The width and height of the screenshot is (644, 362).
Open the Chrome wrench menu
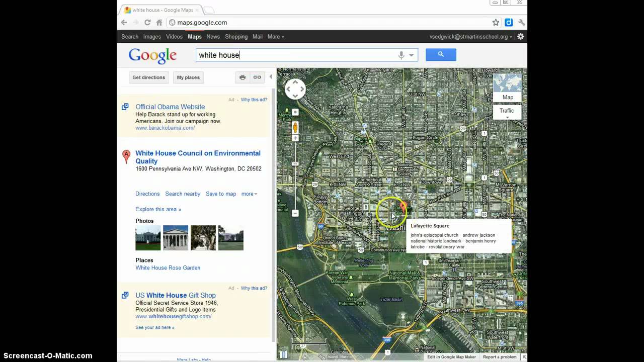click(x=521, y=23)
